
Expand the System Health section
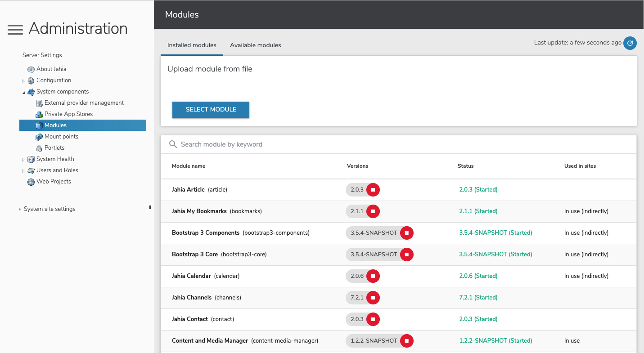(x=24, y=159)
